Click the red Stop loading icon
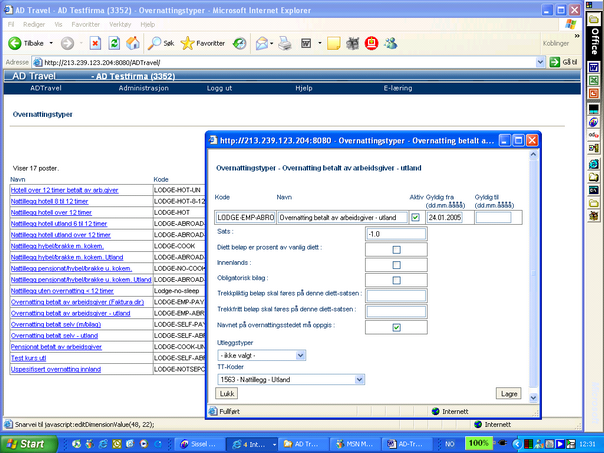This screenshot has height=453, width=604. tap(95, 44)
